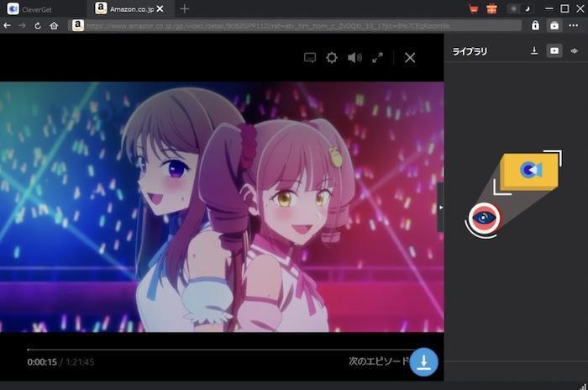The height and width of the screenshot is (390, 588).
Task: Click the 0:00:15 elapsed time display
Action: coord(42,362)
